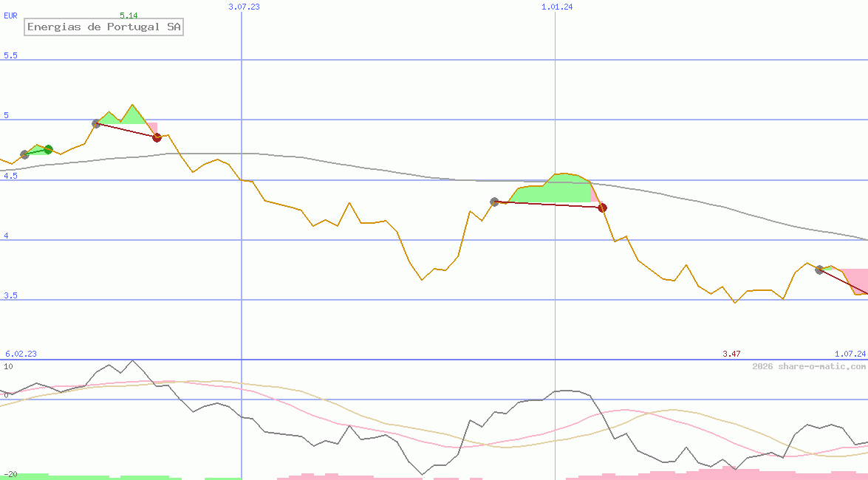The width and height of the screenshot is (868, 480).
Task: Click the 5.14 high price label
Action: tap(129, 16)
